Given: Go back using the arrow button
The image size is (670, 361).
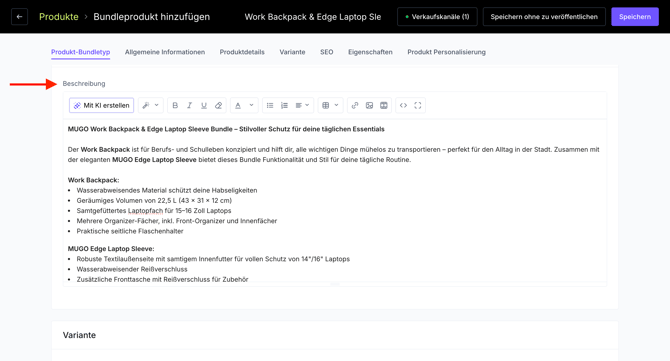Looking at the screenshot, I should coord(19,17).
